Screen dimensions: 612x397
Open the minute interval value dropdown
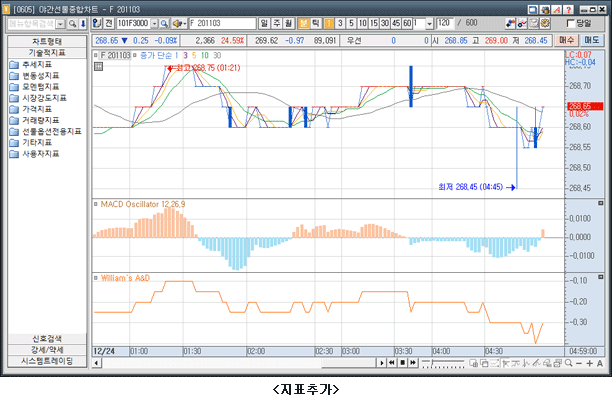[429, 24]
